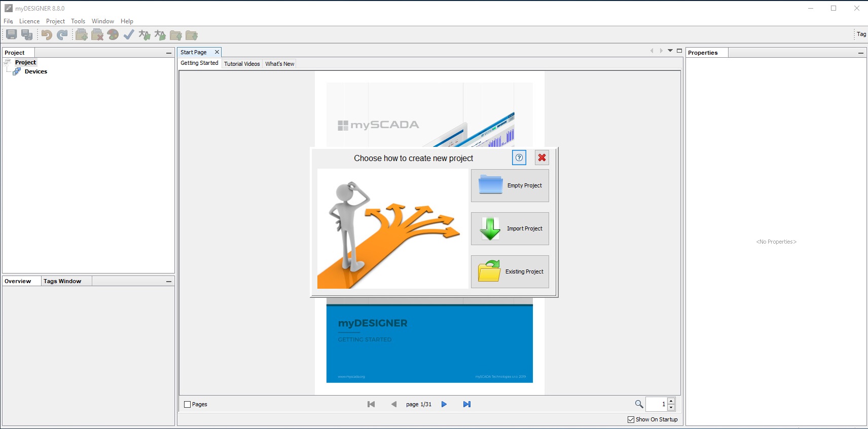
Task: Click the first translation language icon
Action: [144, 34]
